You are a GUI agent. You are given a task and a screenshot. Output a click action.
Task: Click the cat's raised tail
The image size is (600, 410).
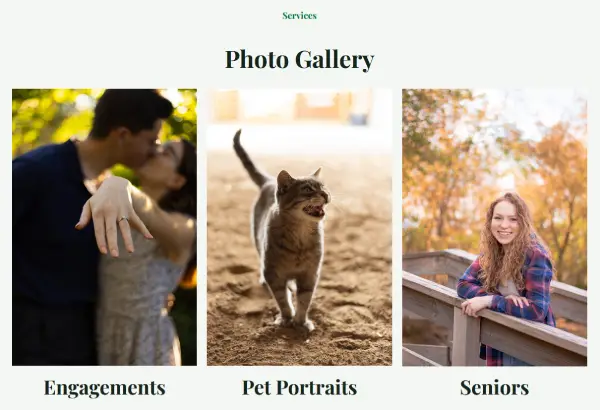pyautogui.click(x=248, y=158)
